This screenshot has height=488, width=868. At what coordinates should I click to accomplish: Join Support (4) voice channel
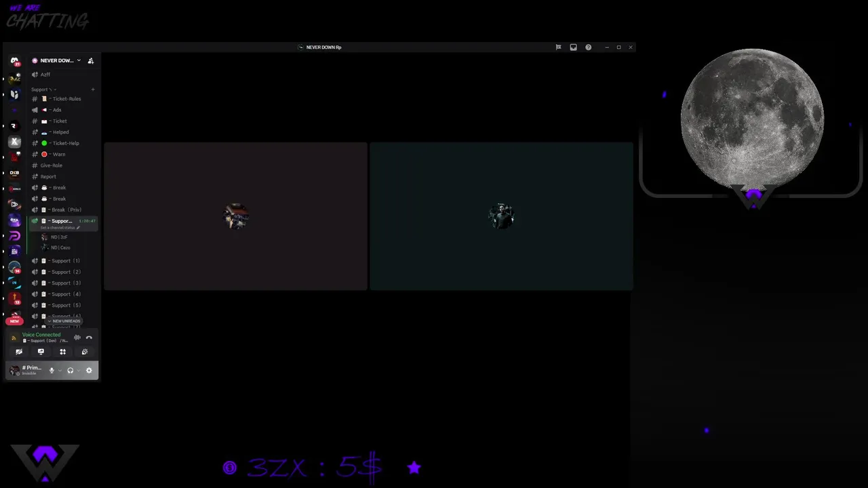pos(64,294)
